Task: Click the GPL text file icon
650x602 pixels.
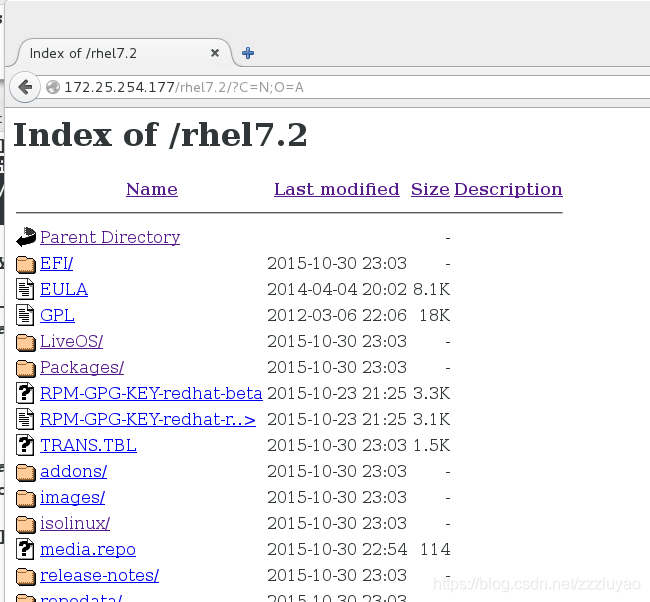Action: pyautogui.click(x=25, y=315)
